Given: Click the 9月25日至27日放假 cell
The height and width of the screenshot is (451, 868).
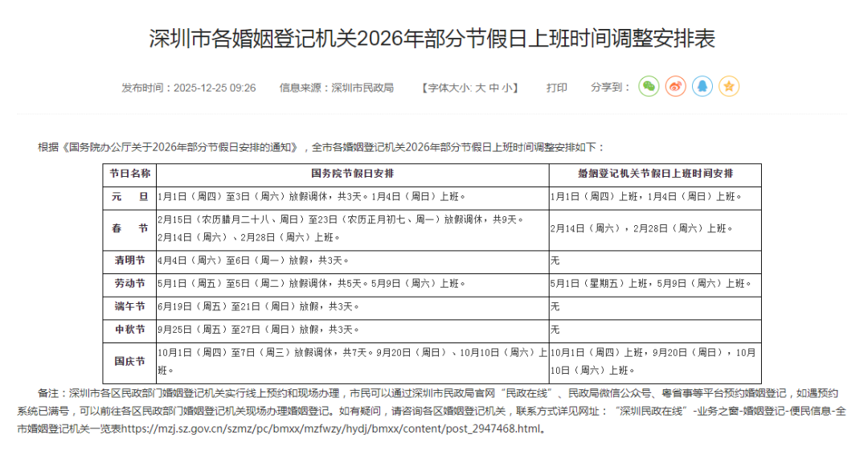Looking at the screenshot, I should click(x=353, y=330).
